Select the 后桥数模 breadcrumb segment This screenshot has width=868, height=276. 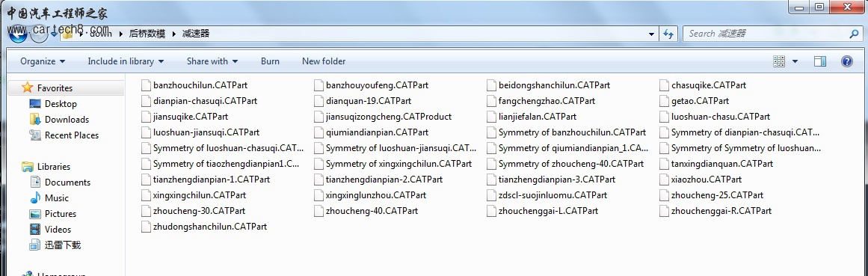[147, 34]
